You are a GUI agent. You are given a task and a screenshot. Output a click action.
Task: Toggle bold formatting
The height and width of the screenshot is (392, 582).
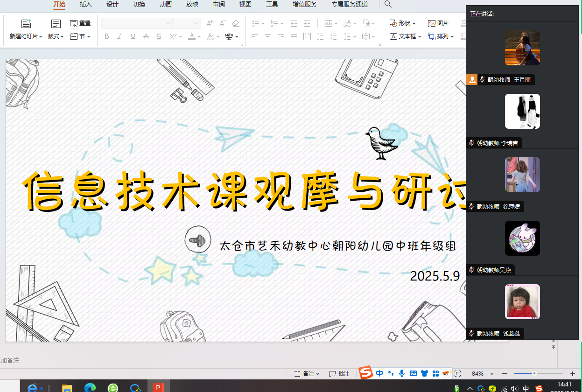click(x=106, y=36)
